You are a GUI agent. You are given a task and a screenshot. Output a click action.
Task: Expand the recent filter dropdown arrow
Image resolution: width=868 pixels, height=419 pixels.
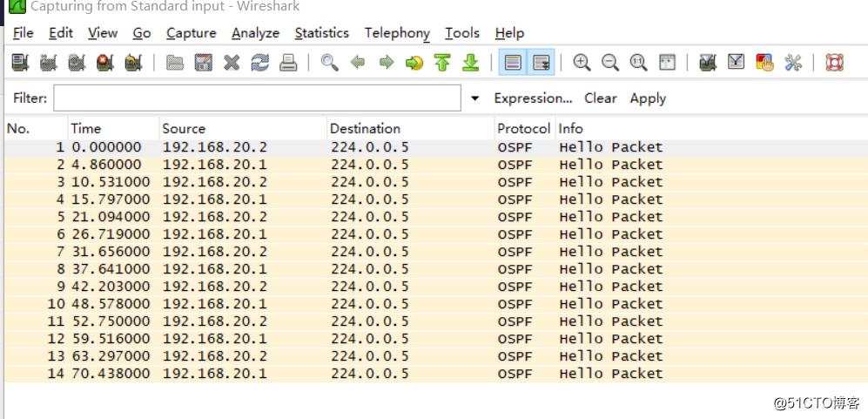click(x=475, y=98)
